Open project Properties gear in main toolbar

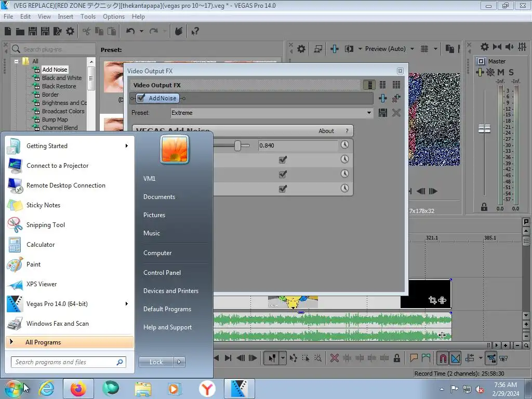(70, 31)
